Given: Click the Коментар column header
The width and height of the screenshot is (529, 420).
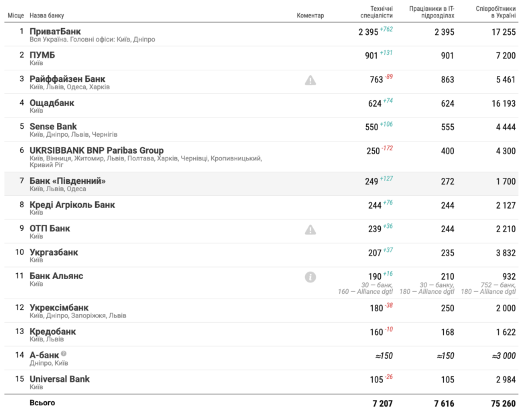Looking at the screenshot, I should [x=310, y=15].
